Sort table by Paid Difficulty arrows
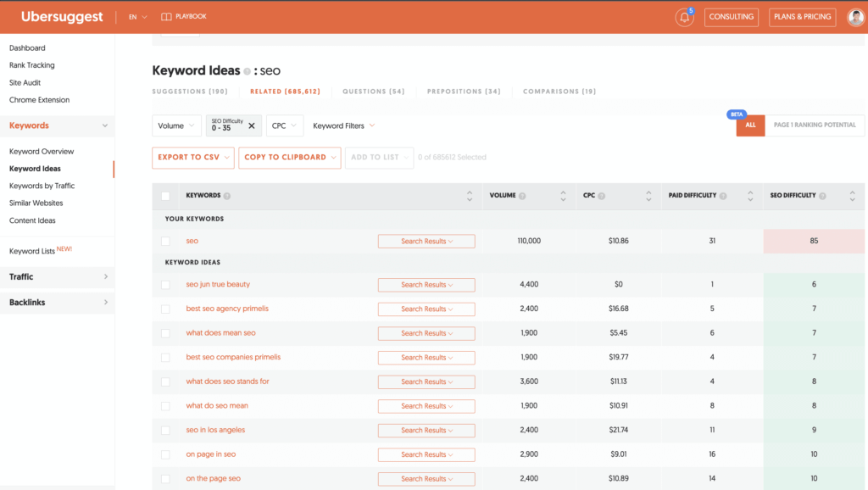868x490 pixels. pyautogui.click(x=750, y=196)
